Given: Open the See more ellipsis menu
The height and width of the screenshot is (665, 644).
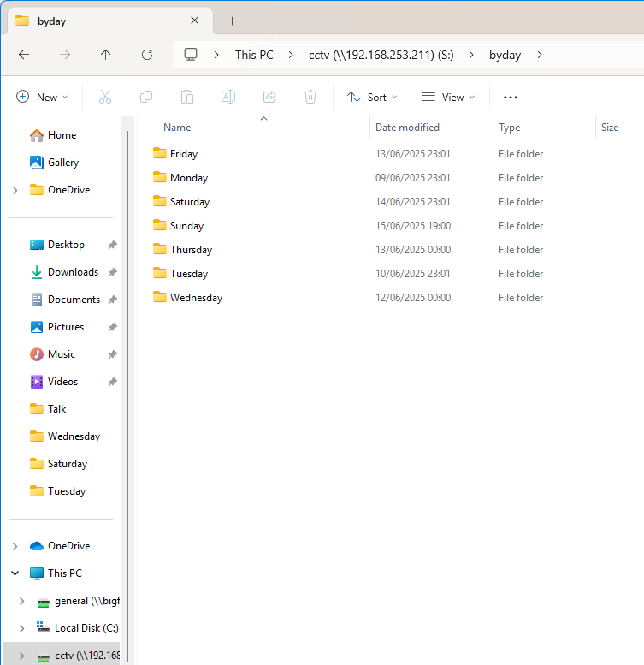Looking at the screenshot, I should (510, 98).
